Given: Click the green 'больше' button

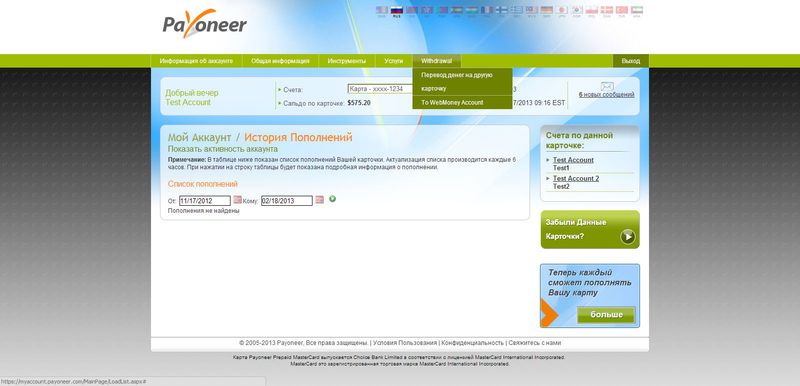Looking at the screenshot, I should point(606,315).
